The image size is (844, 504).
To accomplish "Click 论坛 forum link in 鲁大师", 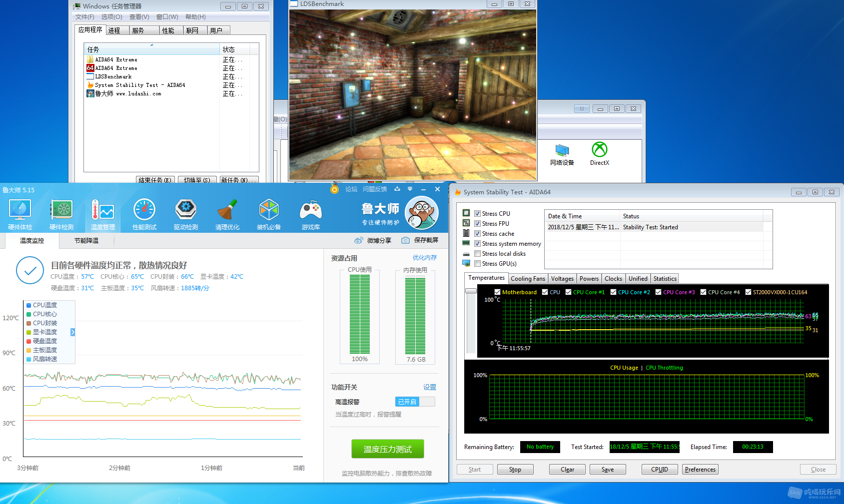I will point(351,189).
